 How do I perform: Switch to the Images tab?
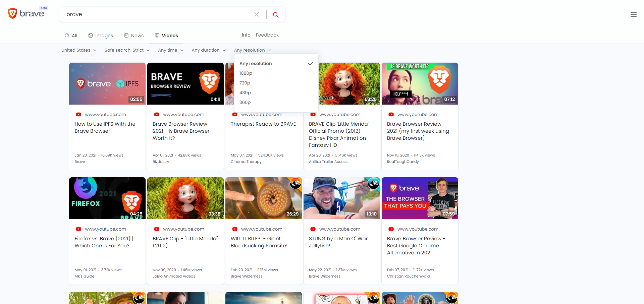101,36
